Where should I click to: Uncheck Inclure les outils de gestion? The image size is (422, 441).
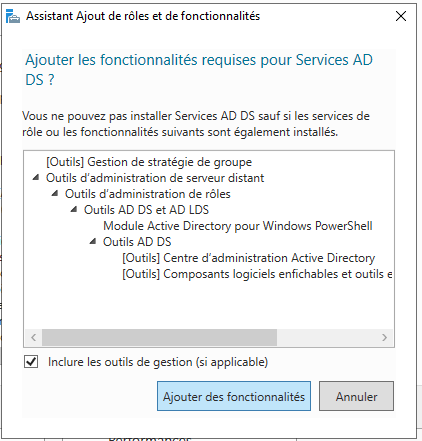(31, 362)
